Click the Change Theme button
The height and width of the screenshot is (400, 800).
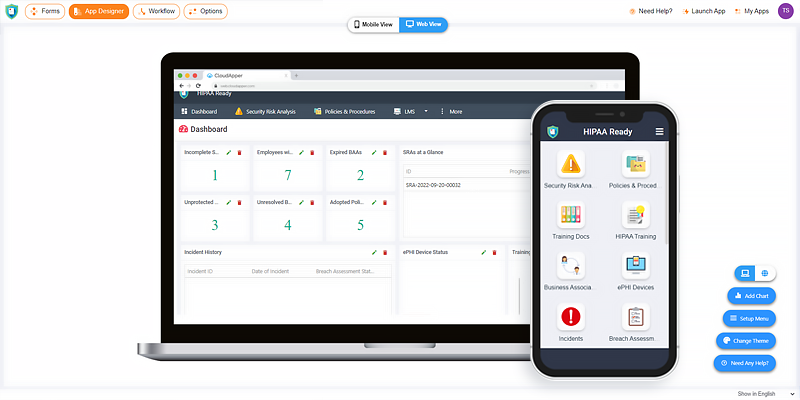coord(746,341)
